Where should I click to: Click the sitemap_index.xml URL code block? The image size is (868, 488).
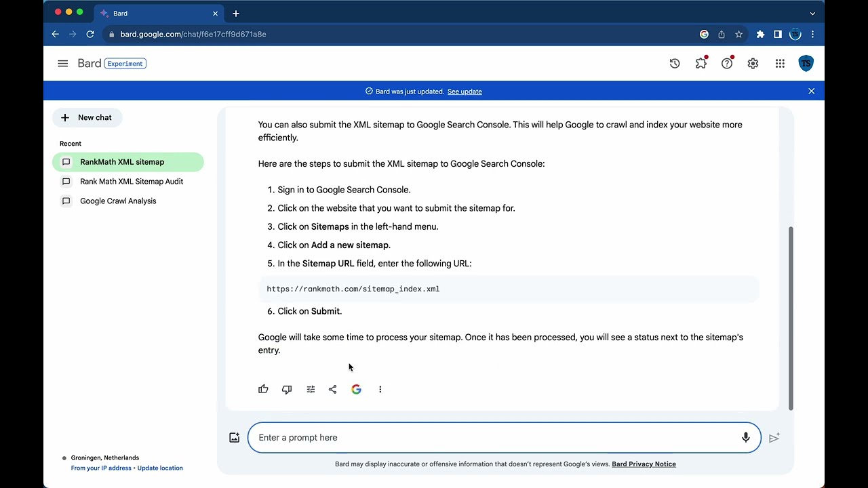pos(509,289)
